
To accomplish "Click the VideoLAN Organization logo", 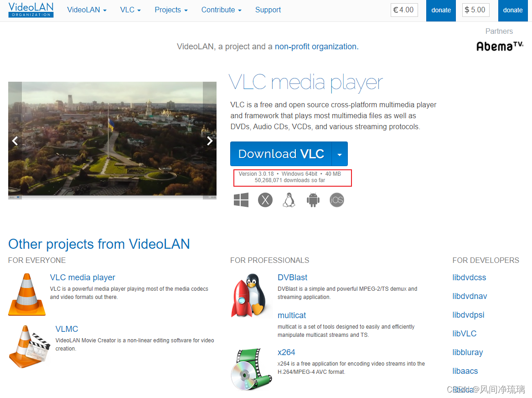I will [x=31, y=10].
